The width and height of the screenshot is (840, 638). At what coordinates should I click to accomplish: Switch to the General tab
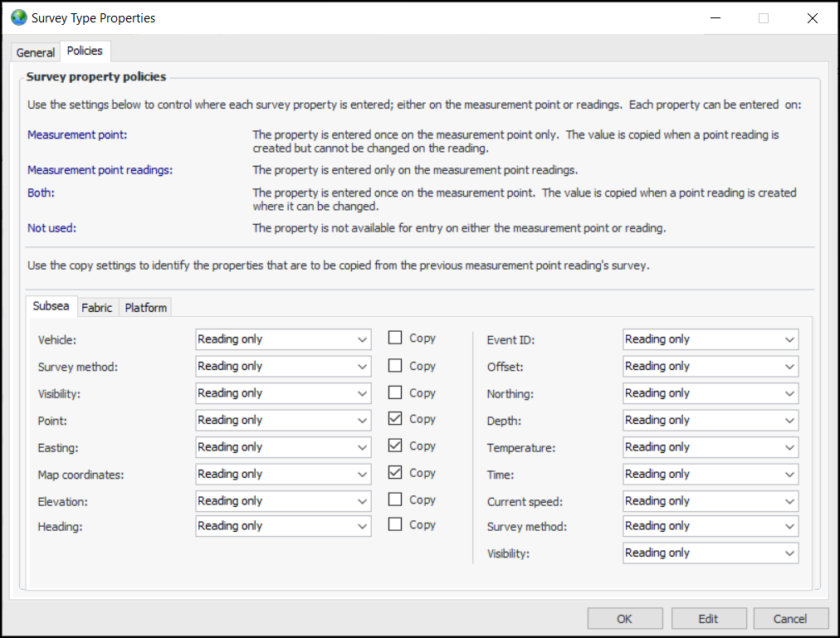tap(36, 52)
